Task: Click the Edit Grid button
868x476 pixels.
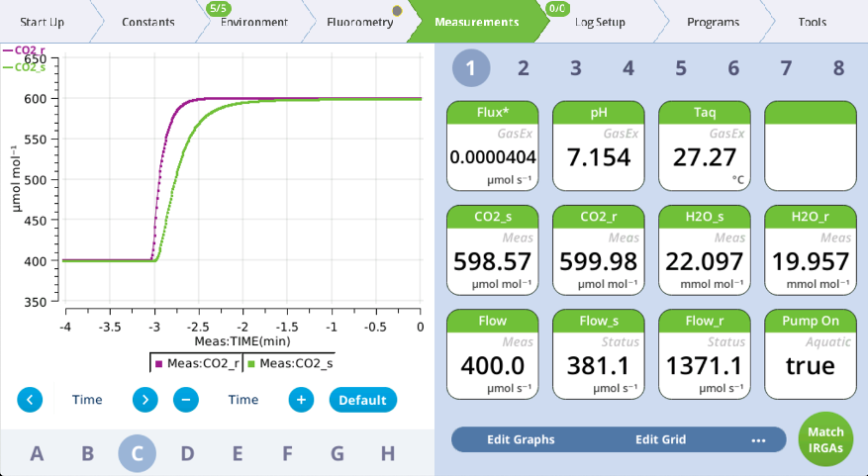Action: 660,439
